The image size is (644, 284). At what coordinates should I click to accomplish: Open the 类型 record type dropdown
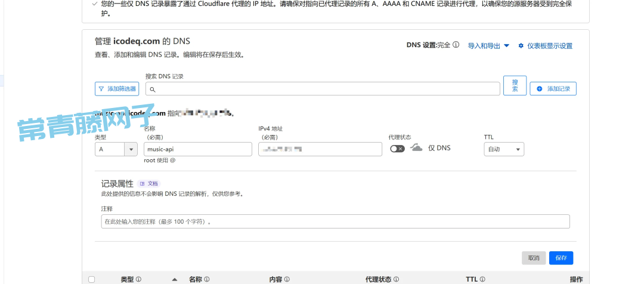pyautogui.click(x=116, y=149)
